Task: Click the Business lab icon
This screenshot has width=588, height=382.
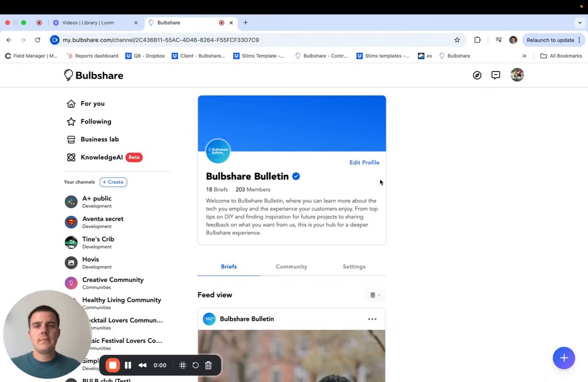Action: [x=71, y=140]
